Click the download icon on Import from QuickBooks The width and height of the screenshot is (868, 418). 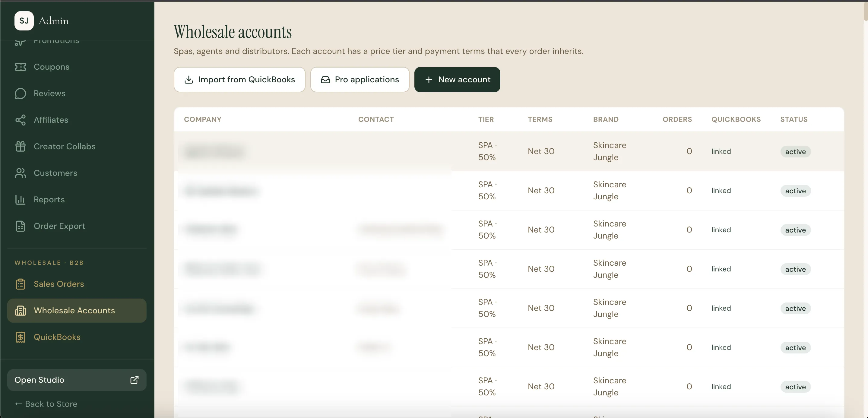(x=189, y=80)
